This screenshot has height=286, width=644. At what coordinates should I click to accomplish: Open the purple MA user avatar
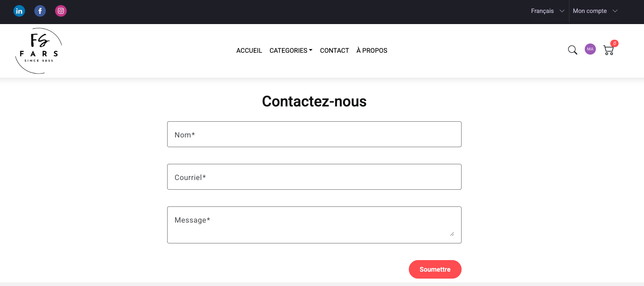click(x=590, y=49)
